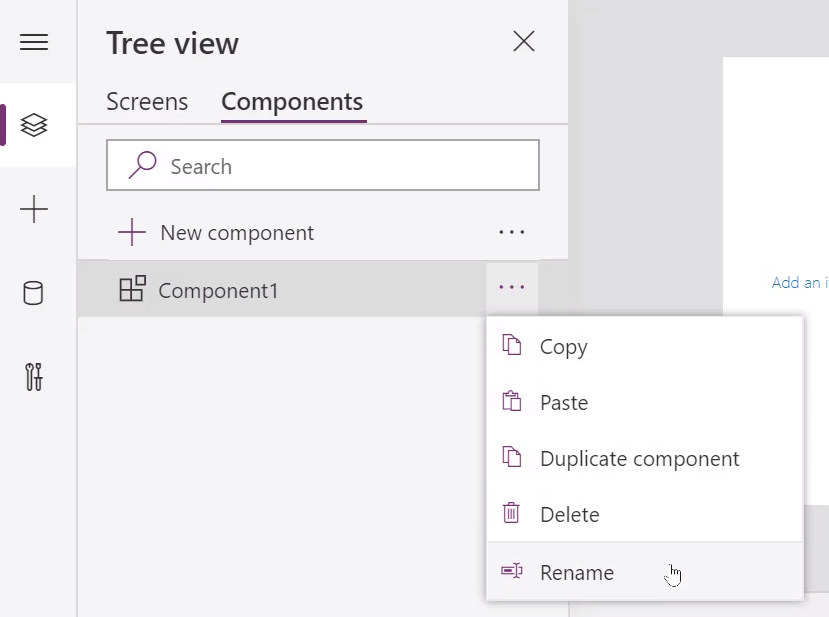Select Rename from context menu
Image resolution: width=829 pixels, height=617 pixels.
pyautogui.click(x=645, y=572)
